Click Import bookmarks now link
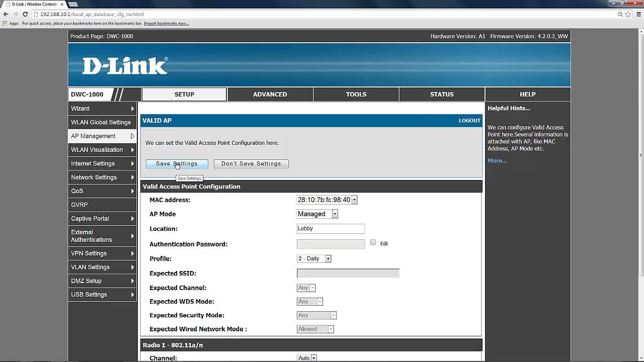Image resolution: width=644 pixels, height=362 pixels. (167, 24)
